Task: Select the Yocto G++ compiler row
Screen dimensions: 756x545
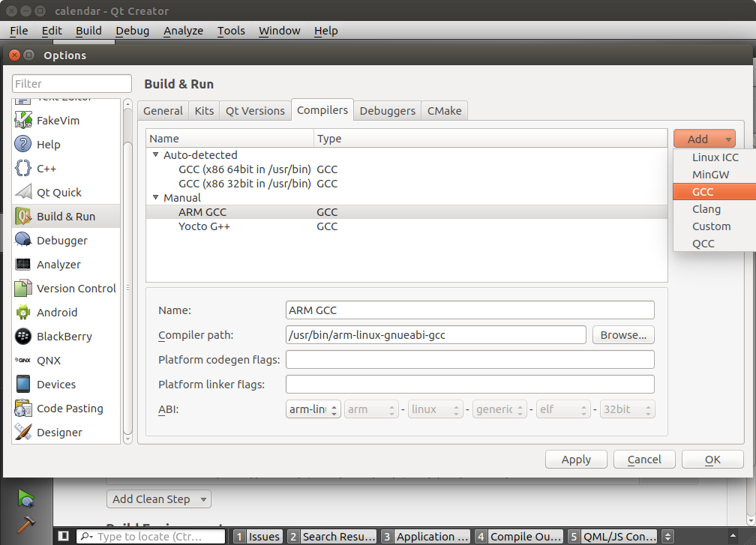Action: tap(407, 226)
